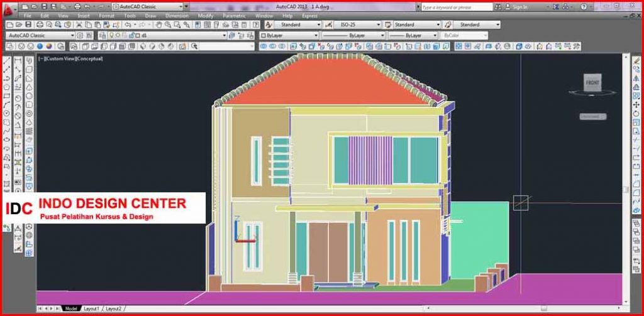Click the viewport label Custom View control

(x=60, y=58)
